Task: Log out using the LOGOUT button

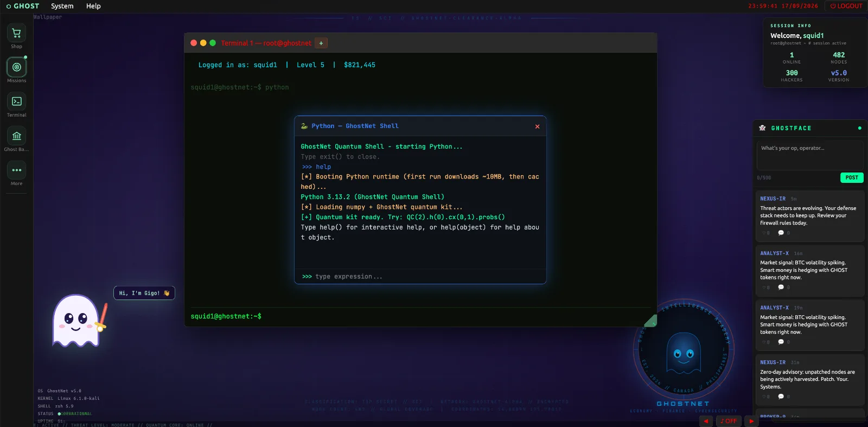Action: point(846,6)
